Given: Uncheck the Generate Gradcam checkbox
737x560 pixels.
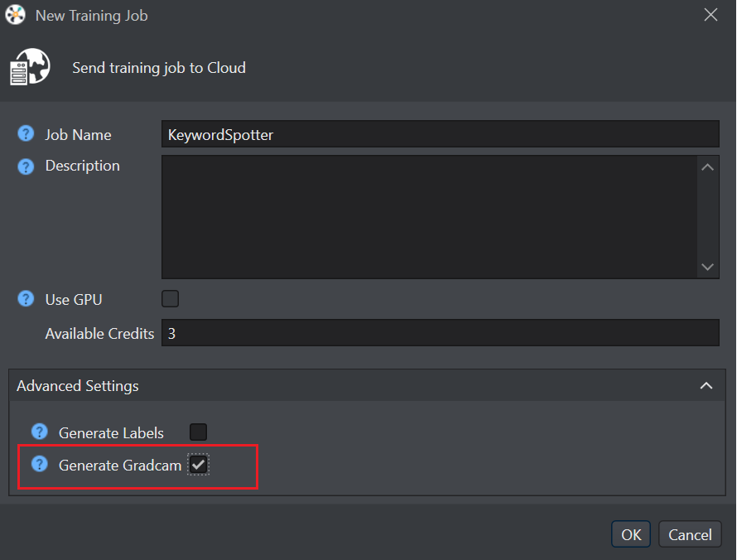Looking at the screenshot, I should (198, 465).
